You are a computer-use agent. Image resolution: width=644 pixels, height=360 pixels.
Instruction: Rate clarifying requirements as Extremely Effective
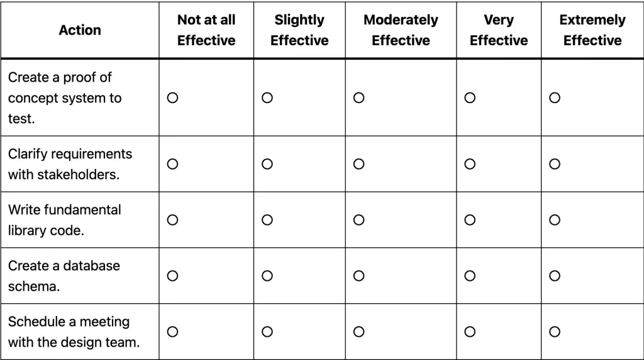[555, 164]
